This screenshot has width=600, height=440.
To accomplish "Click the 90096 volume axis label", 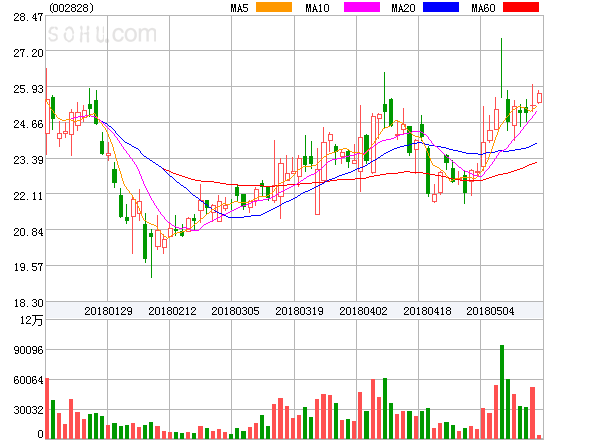I will [x=28, y=350].
